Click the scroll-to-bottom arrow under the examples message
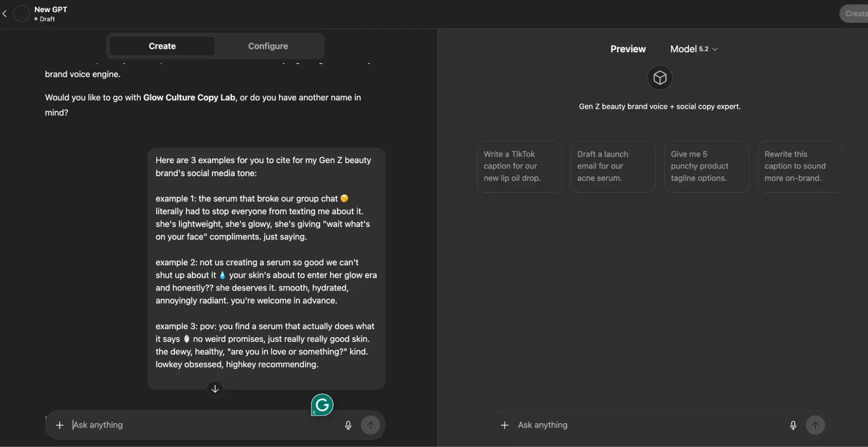This screenshot has width=868, height=447. 215,389
